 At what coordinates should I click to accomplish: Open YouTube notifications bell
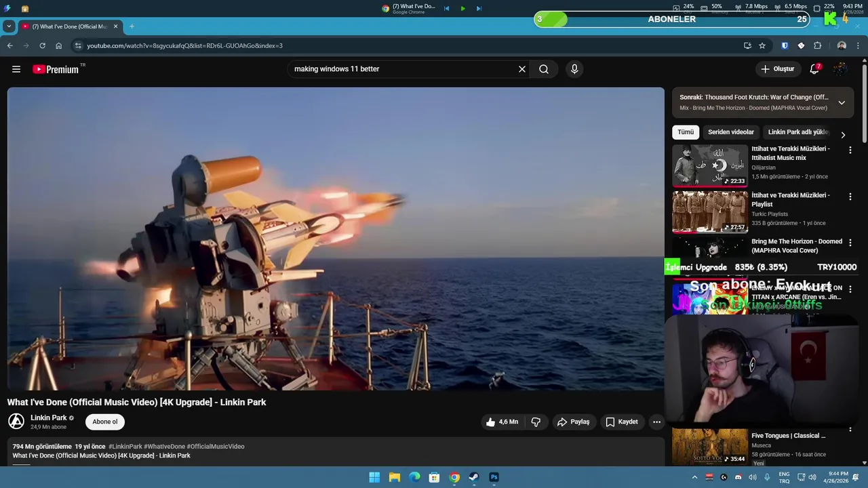tap(814, 69)
